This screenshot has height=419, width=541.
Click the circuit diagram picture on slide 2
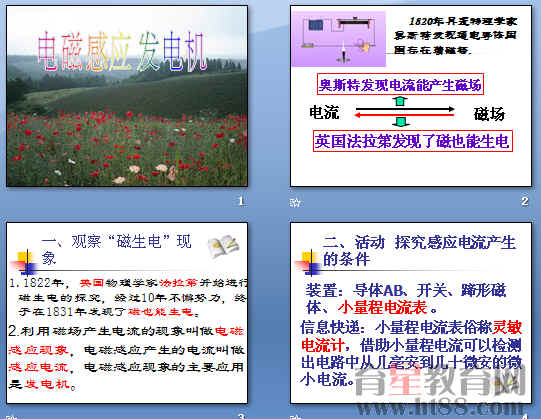point(338,39)
